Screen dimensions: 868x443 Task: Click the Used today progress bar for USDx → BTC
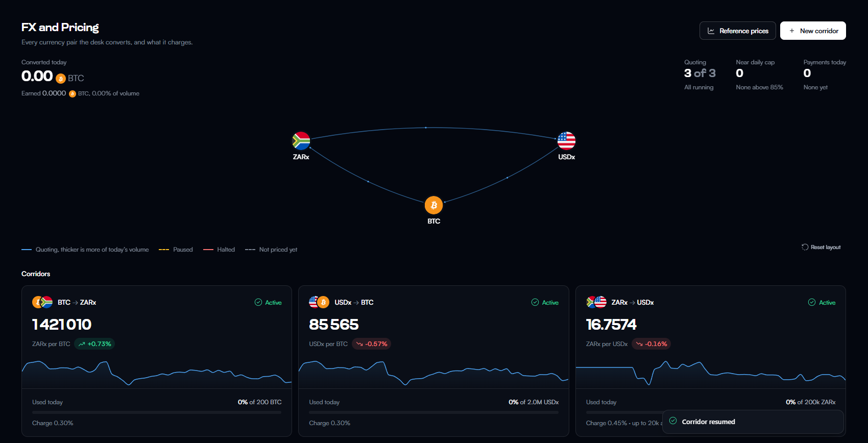(433, 412)
